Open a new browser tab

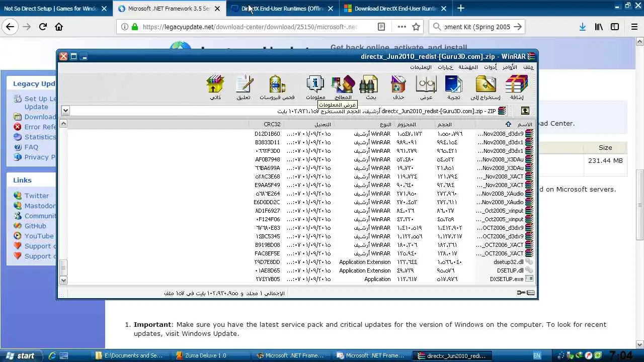pos(461,8)
